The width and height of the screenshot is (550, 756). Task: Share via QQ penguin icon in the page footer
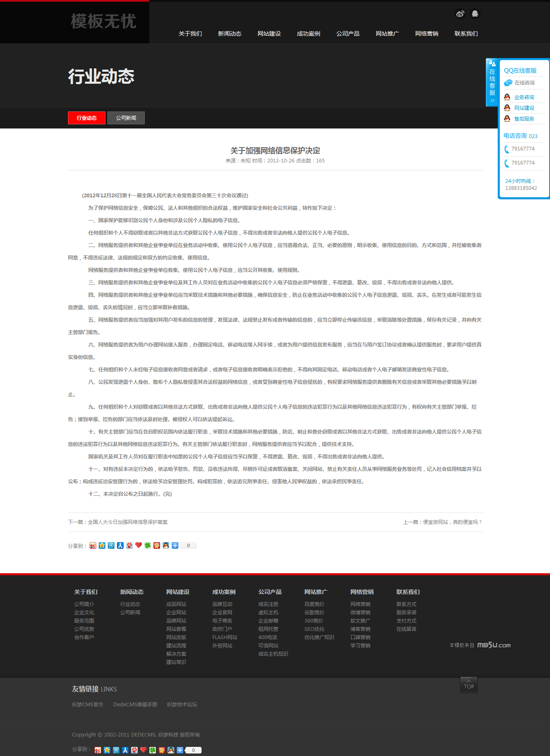tap(171, 750)
